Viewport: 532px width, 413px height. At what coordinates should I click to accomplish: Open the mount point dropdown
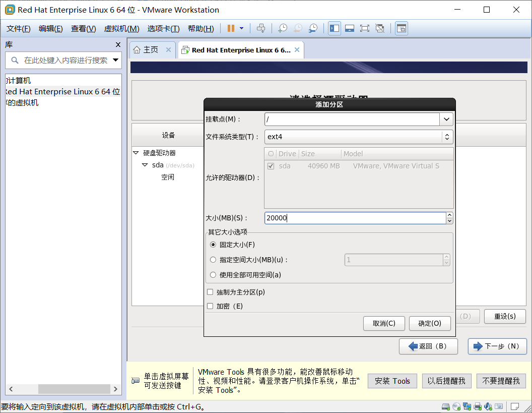coord(446,119)
